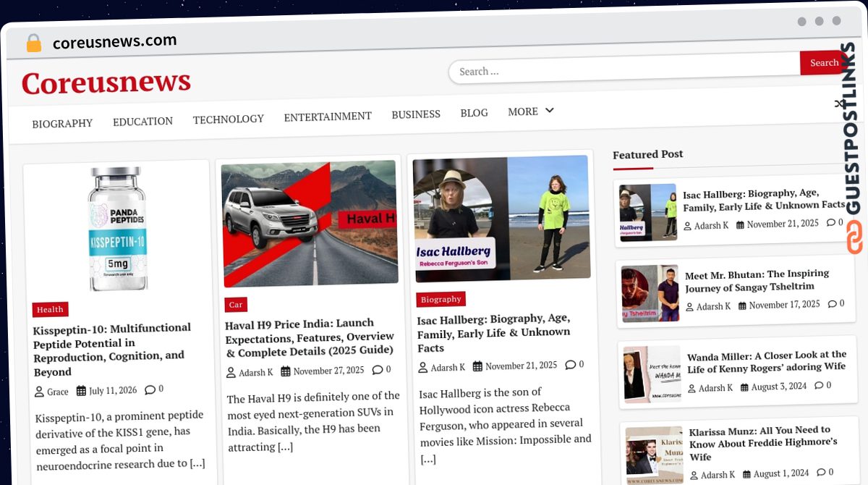Screen dimensions: 868x485
Task: Open Wanda Miller featured article title
Action: click(767, 361)
